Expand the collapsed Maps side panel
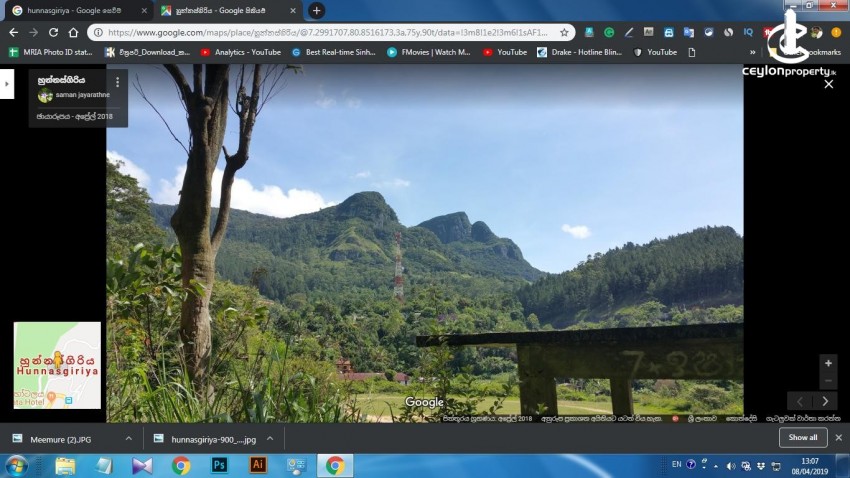850x478 pixels. (x=7, y=83)
